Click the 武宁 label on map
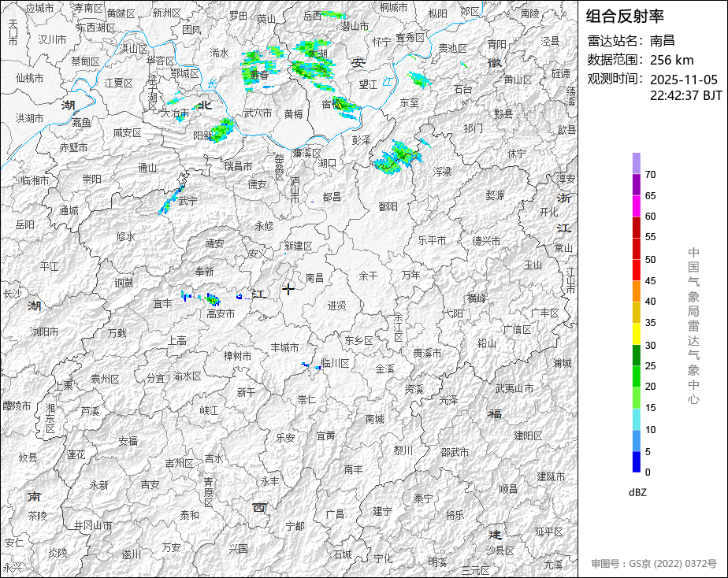728x578 pixels. click(x=188, y=201)
